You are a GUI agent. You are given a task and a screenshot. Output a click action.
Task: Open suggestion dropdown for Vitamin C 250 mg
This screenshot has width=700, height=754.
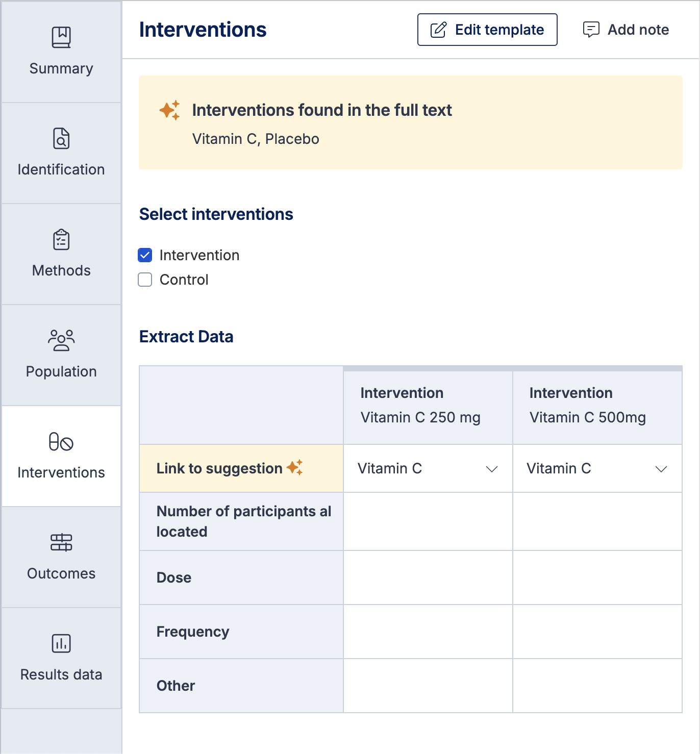pyautogui.click(x=428, y=468)
